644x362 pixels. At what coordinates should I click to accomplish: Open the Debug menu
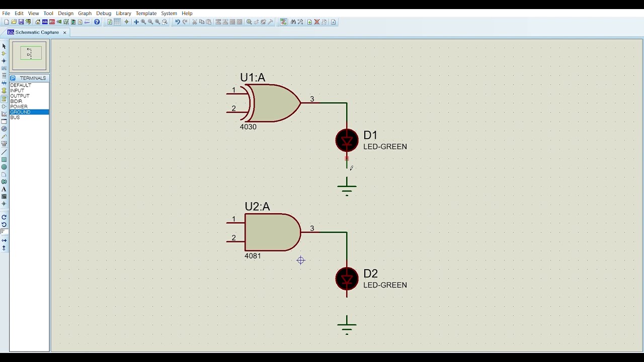coord(104,14)
